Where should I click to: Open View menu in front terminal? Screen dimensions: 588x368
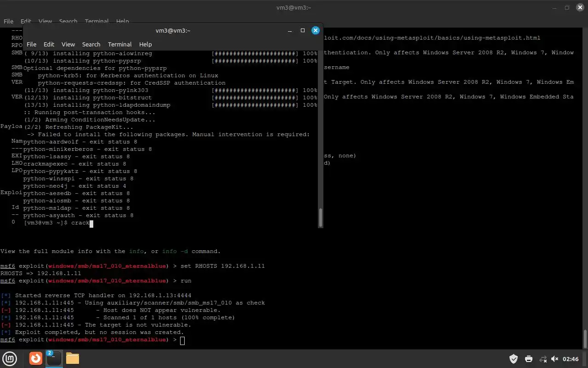click(68, 44)
